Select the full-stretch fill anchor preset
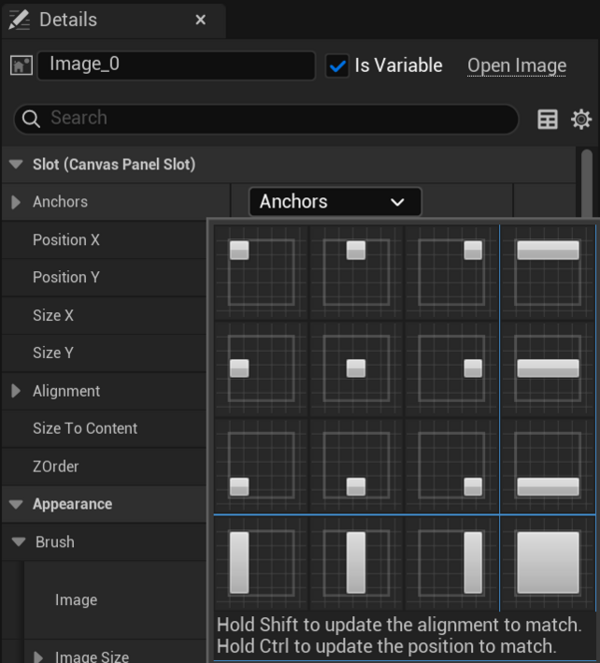 coord(548,563)
